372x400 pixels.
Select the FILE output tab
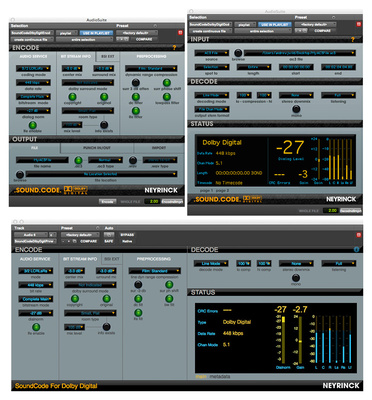(34, 148)
